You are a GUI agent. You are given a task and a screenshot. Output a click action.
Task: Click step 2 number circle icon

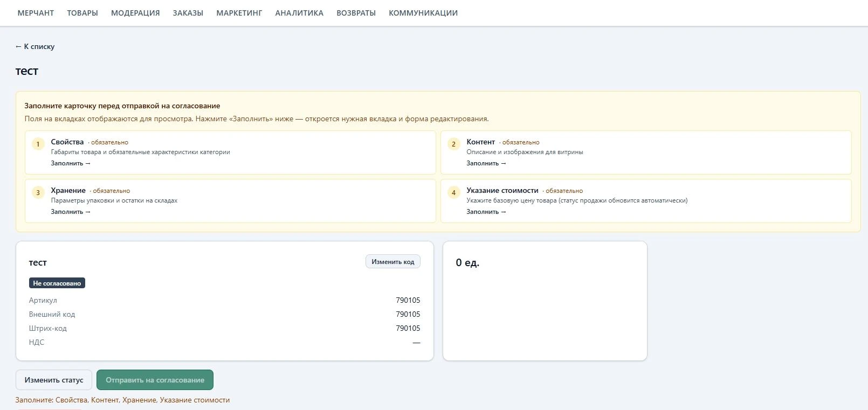453,144
